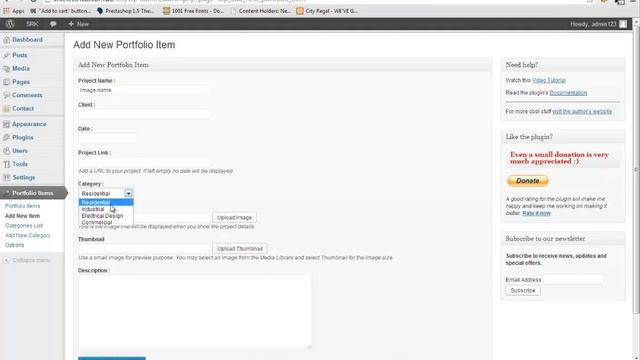Follow the visit the author's website link
640x360 pixels.
point(582,111)
